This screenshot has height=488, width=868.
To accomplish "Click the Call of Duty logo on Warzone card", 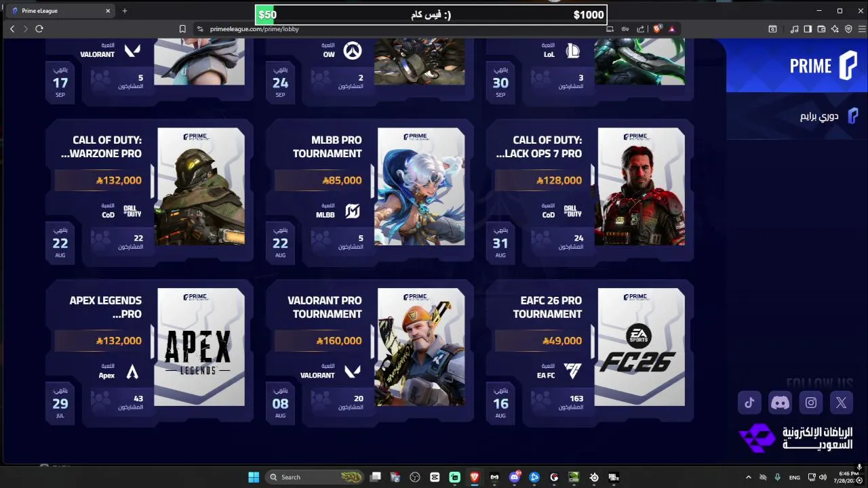I will pyautogui.click(x=132, y=211).
